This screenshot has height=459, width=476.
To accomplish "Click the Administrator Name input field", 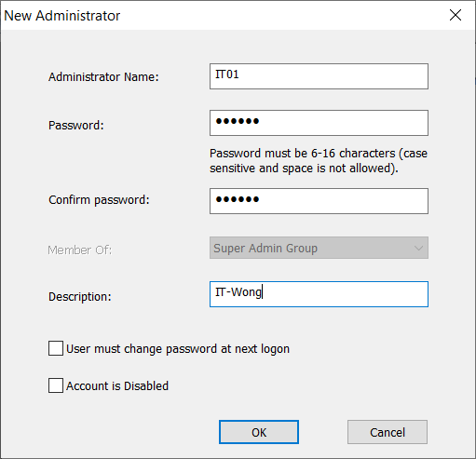I will 319,76.
